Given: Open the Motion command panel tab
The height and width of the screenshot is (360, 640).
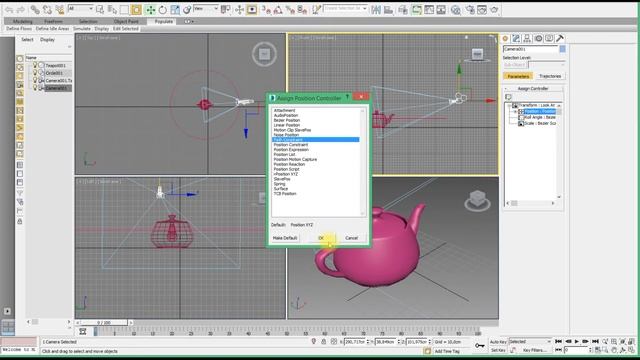Looking at the screenshot, I should coord(538,38).
